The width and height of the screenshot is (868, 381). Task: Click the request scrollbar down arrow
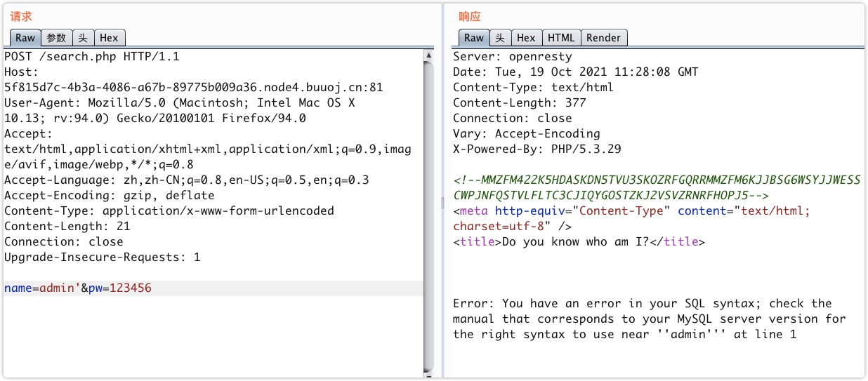(428, 373)
